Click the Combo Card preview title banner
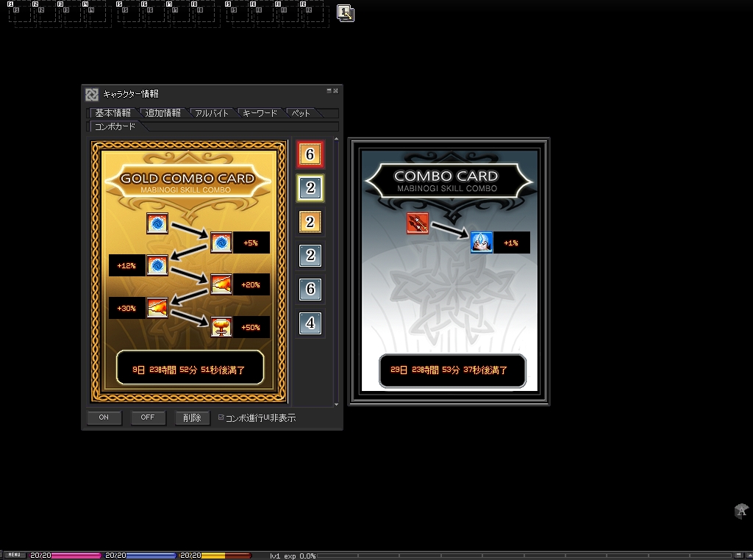The width and height of the screenshot is (753, 560). coord(449,181)
